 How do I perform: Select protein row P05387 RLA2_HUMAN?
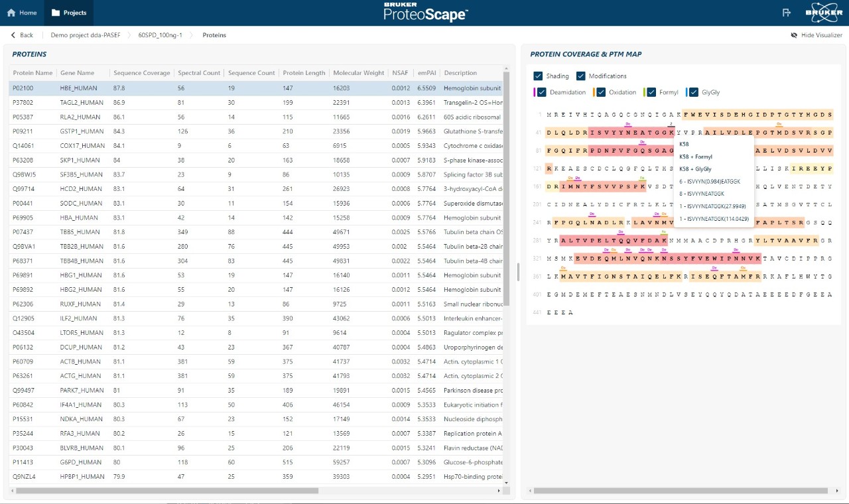(x=256, y=117)
